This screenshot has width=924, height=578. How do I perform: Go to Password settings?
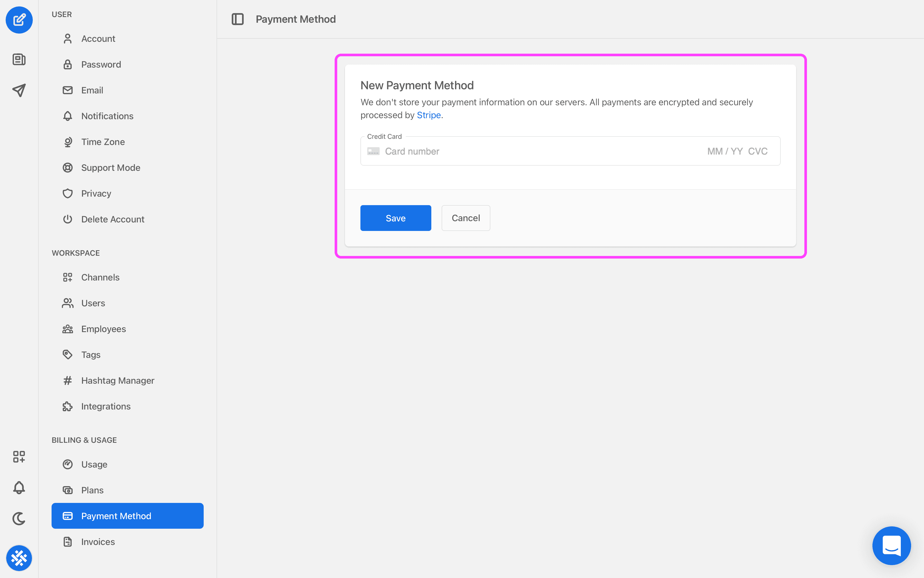pos(128,65)
